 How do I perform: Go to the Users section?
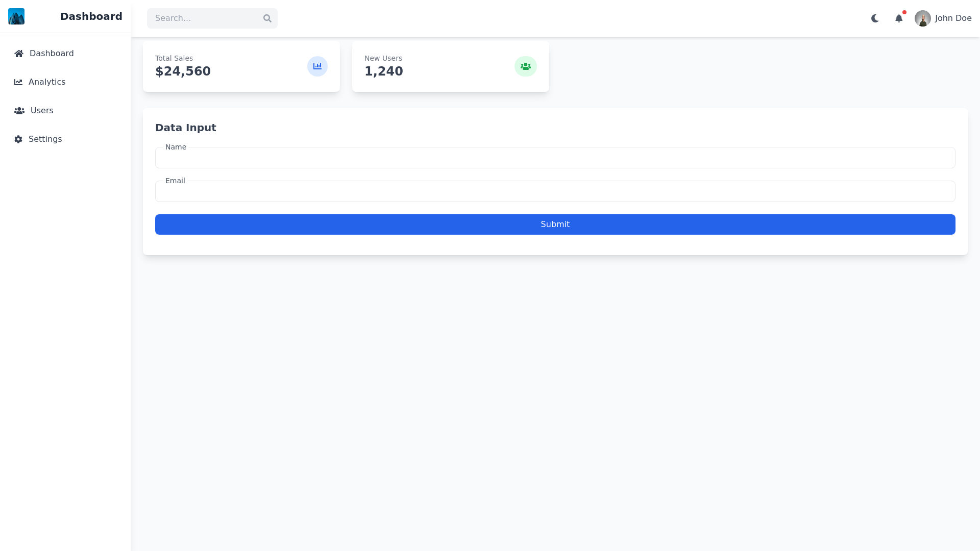tap(42, 111)
